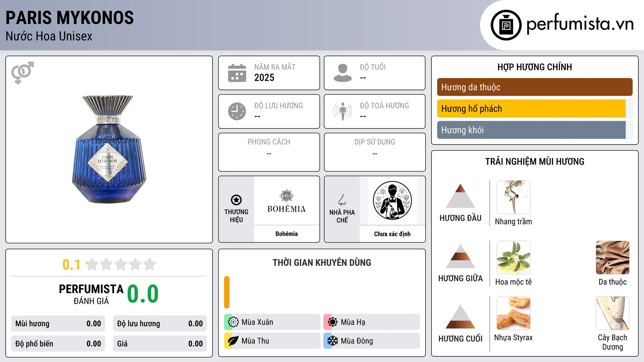Click the nose icon above Nhà pha chế
Viewport: 644px width, 362px height.
(342, 200)
